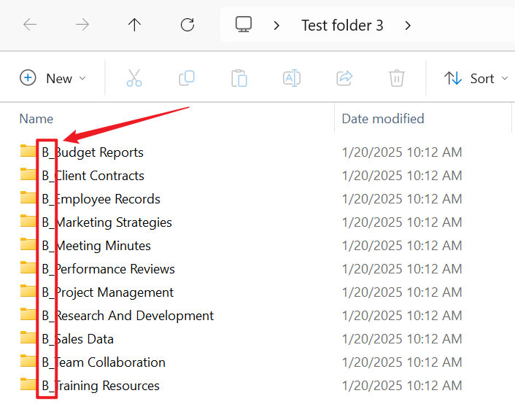This screenshot has height=420, width=515.
Task: Go up one folder level
Action: coord(135,25)
